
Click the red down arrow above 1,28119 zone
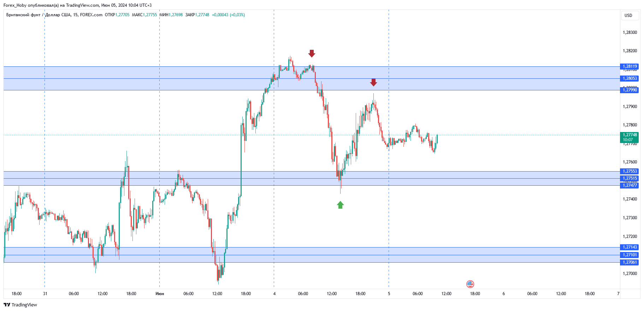[x=312, y=54]
